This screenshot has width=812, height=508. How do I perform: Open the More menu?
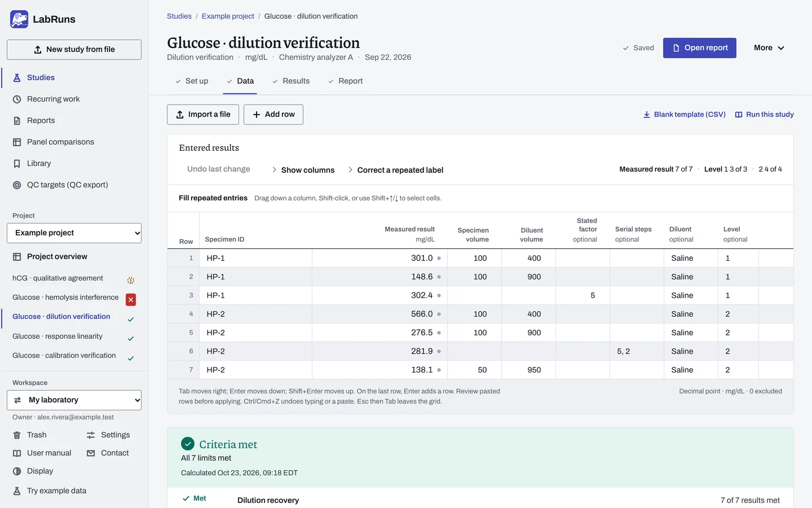(x=769, y=48)
